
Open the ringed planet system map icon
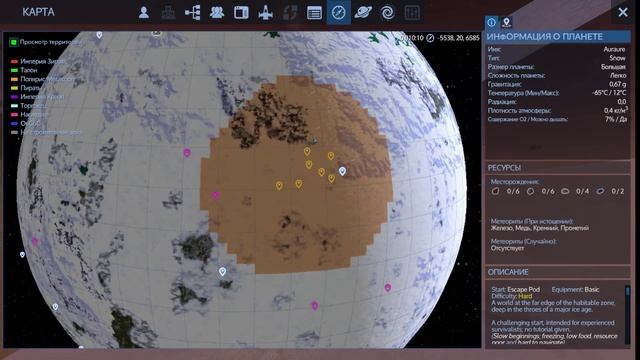(x=363, y=13)
